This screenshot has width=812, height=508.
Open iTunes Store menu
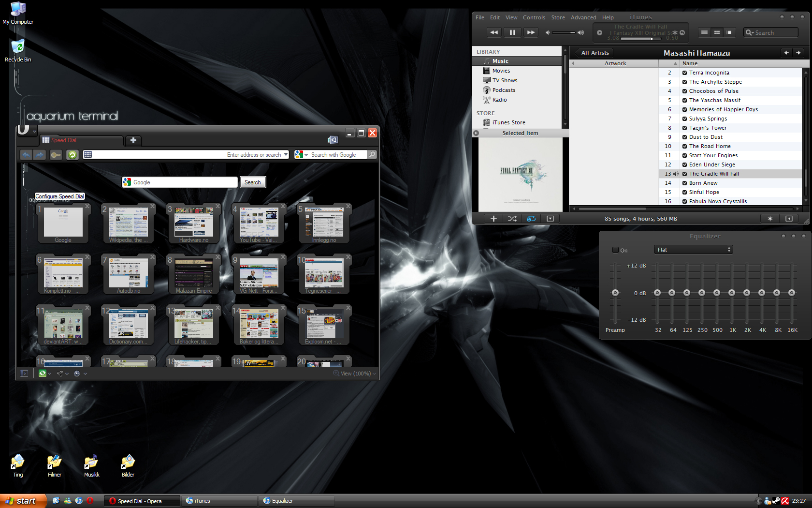[558, 17]
